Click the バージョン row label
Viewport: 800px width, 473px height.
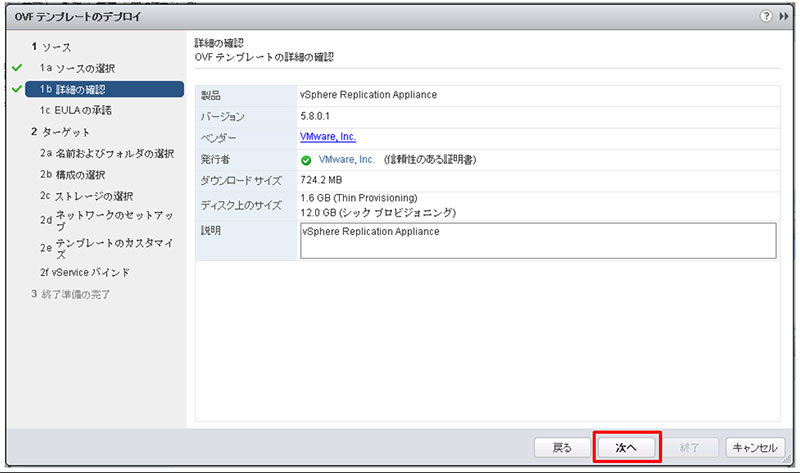pyautogui.click(x=222, y=117)
